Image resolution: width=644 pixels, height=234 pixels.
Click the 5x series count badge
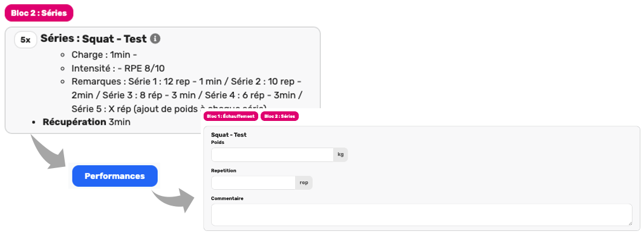pyautogui.click(x=25, y=41)
